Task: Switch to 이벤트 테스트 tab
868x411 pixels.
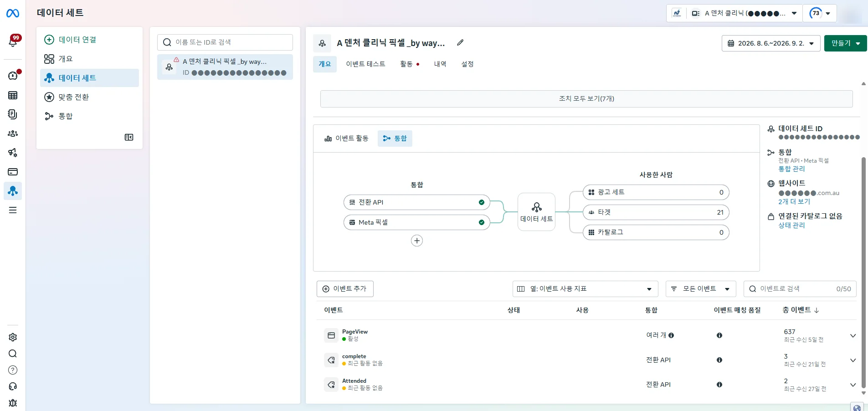Action: click(x=365, y=64)
